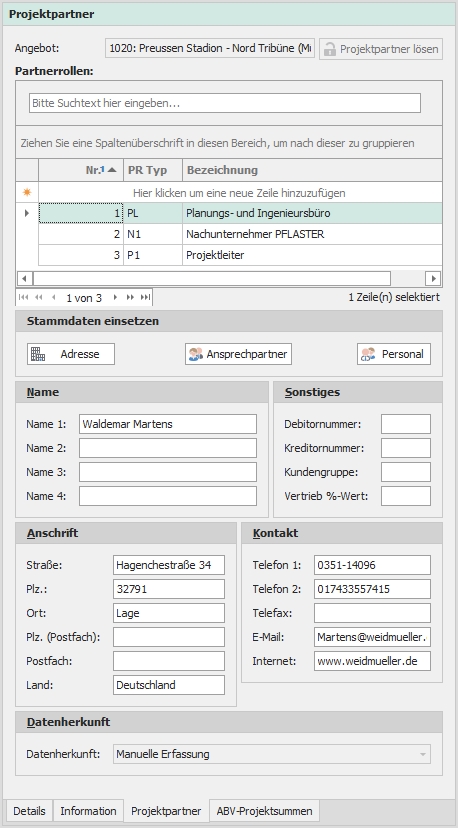
Task: Click the Projektpartner lösen button
Action: 381,49
